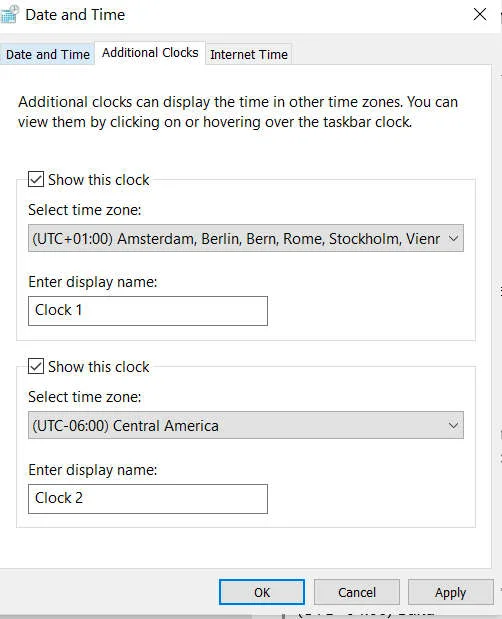502x619 pixels.
Task: Open the Amsterdam, Berlin time zone dropdown
Action: click(246, 238)
